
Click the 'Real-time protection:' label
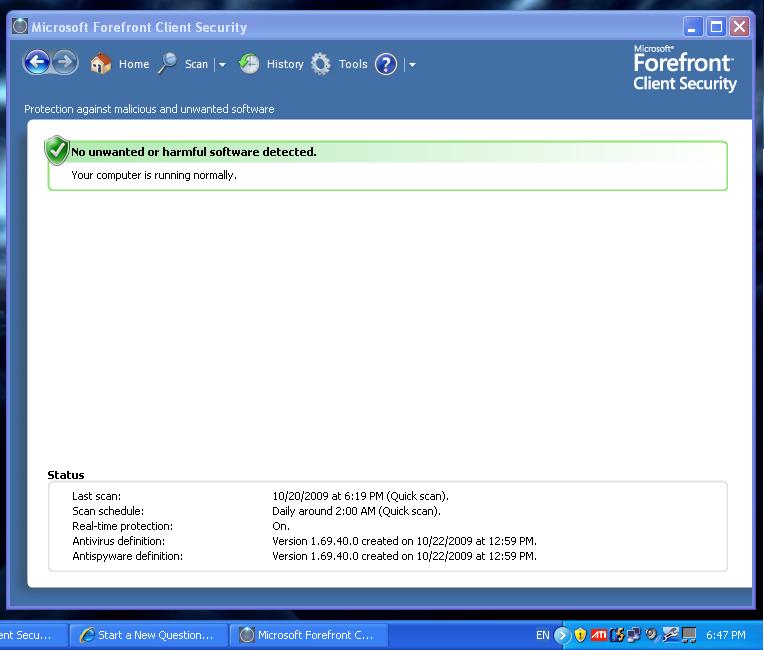(122, 526)
